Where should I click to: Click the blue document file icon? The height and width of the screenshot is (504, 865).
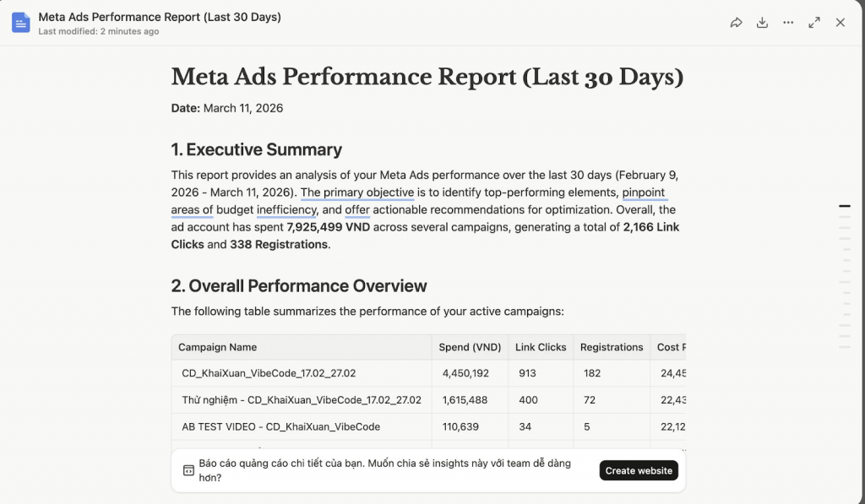pos(21,23)
